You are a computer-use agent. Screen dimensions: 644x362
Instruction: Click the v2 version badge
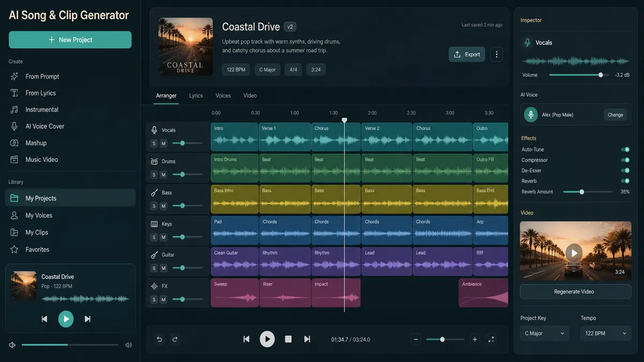point(290,27)
